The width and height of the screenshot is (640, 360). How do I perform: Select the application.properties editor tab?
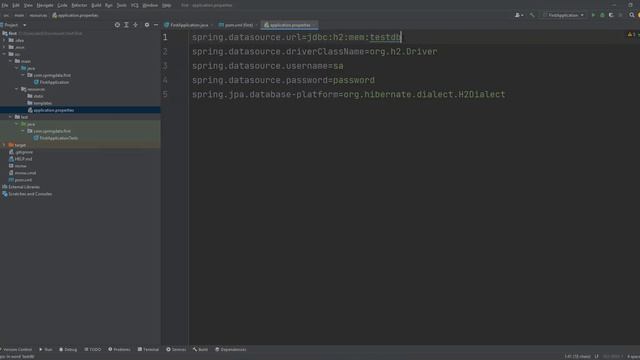tap(290, 25)
